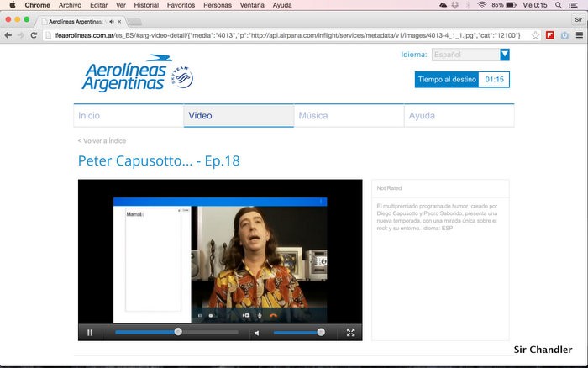The height and width of the screenshot is (368, 588).
Task: Open the Personas menu
Action: click(218, 5)
